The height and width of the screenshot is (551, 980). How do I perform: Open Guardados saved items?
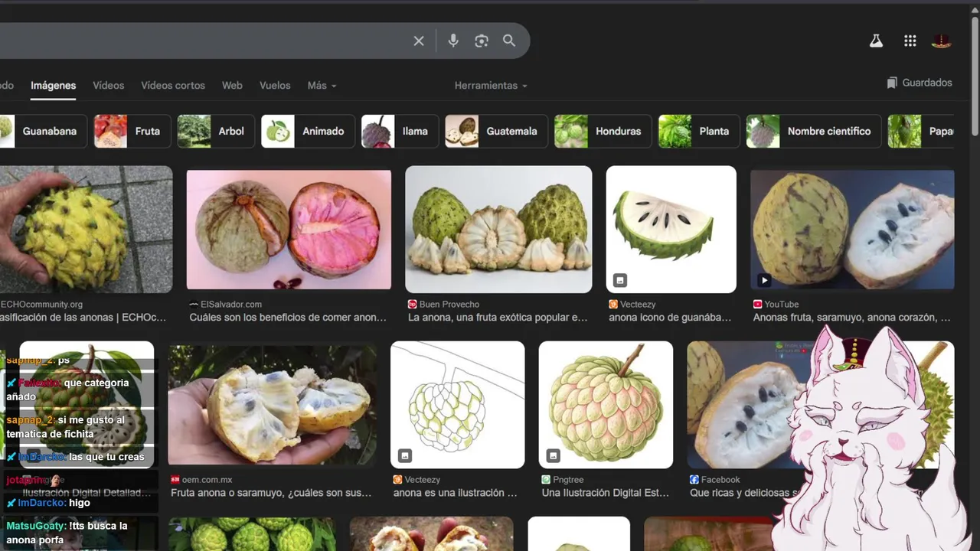tap(920, 83)
